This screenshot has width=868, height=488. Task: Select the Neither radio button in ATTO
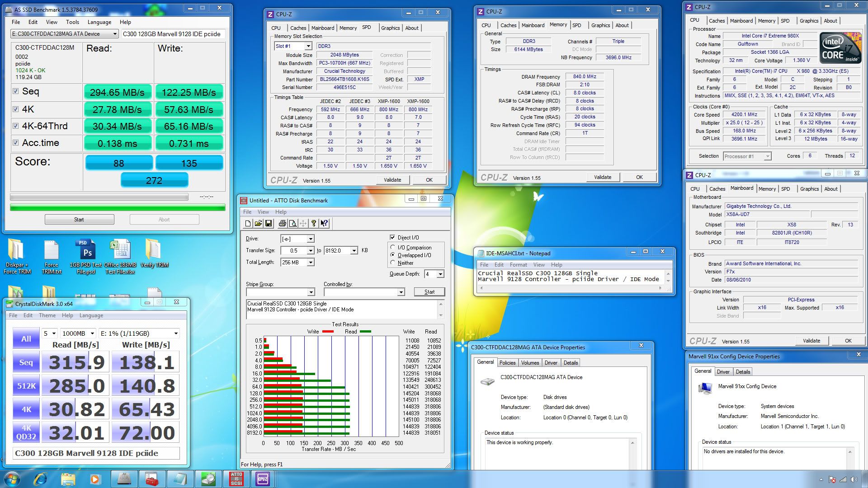(392, 263)
